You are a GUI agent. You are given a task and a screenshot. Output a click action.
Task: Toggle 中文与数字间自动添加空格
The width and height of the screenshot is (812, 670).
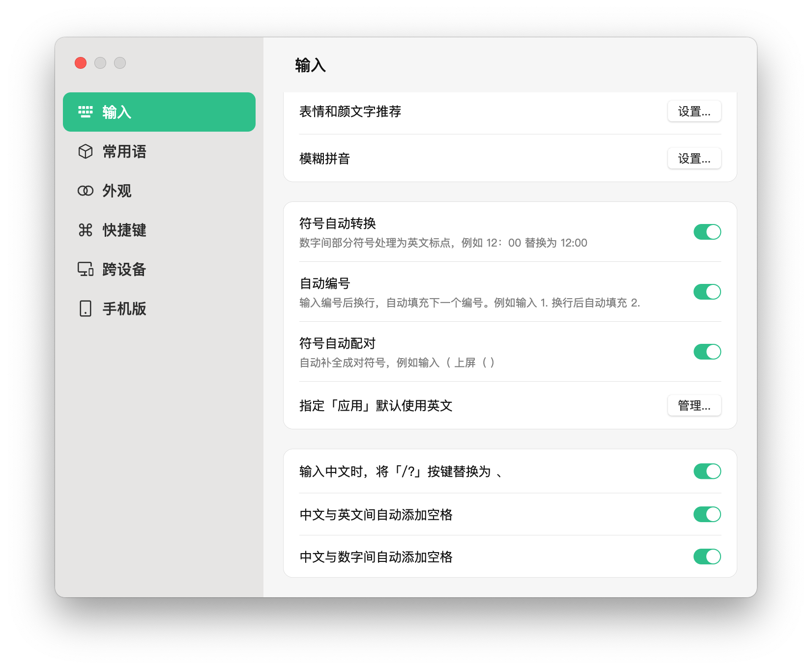[707, 557]
